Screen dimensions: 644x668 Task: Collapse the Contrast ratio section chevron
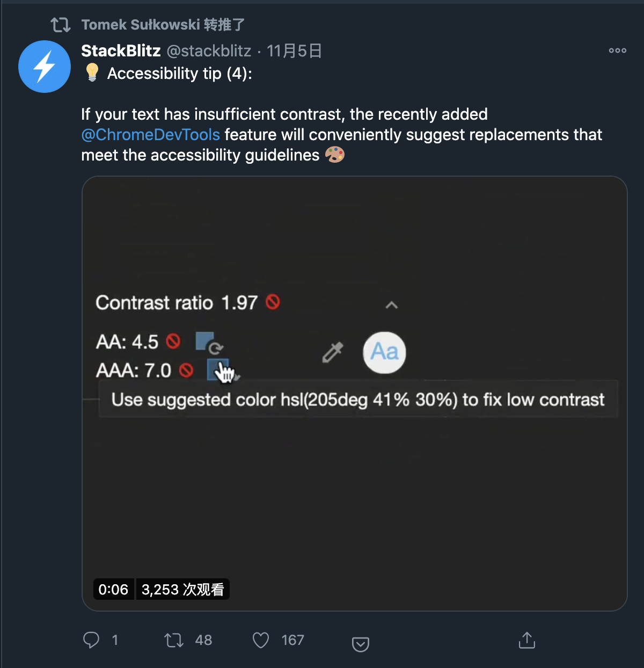[392, 305]
